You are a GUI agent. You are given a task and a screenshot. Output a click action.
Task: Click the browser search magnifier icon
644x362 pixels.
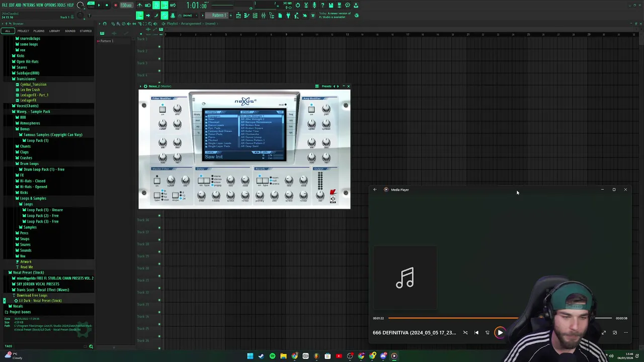point(91,346)
